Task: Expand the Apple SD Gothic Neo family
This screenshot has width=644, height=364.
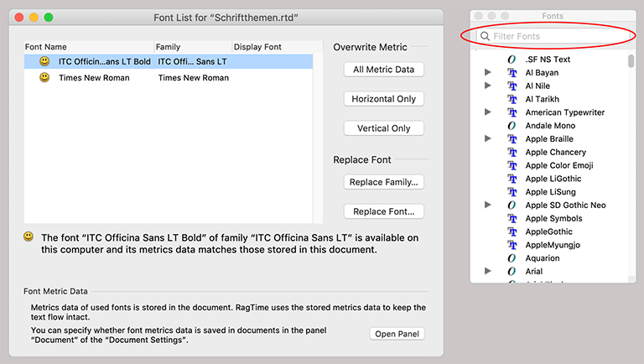Action: pyautogui.click(x=488, y=205)
